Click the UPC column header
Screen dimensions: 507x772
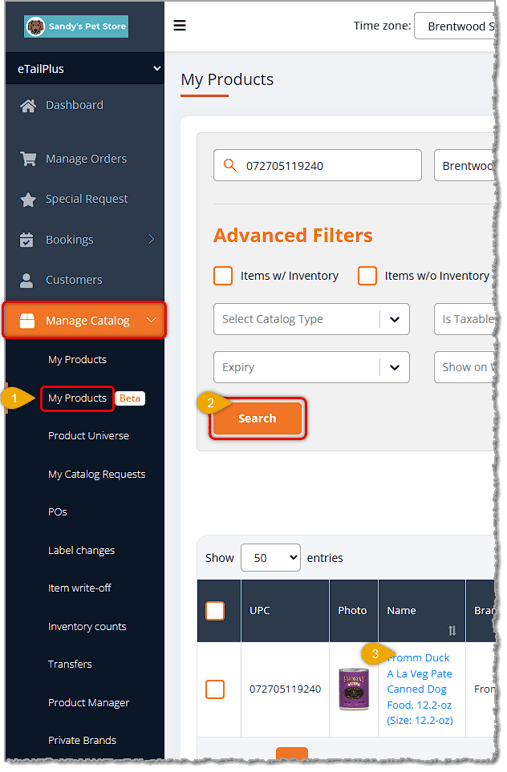click(x=285, y=611)
